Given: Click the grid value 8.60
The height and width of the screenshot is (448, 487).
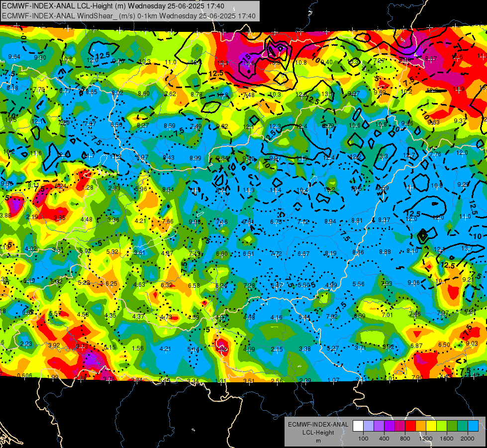Looking at the screenshot, I should click(x=143, y=93).
